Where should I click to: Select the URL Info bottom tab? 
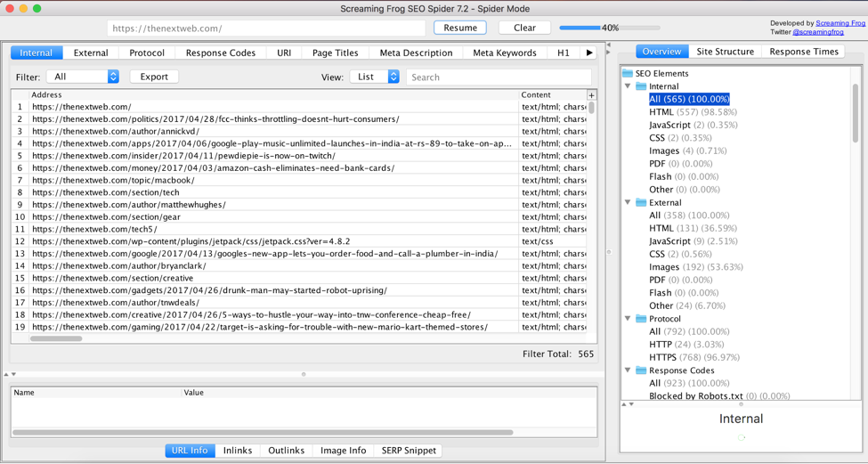[190, 450]
